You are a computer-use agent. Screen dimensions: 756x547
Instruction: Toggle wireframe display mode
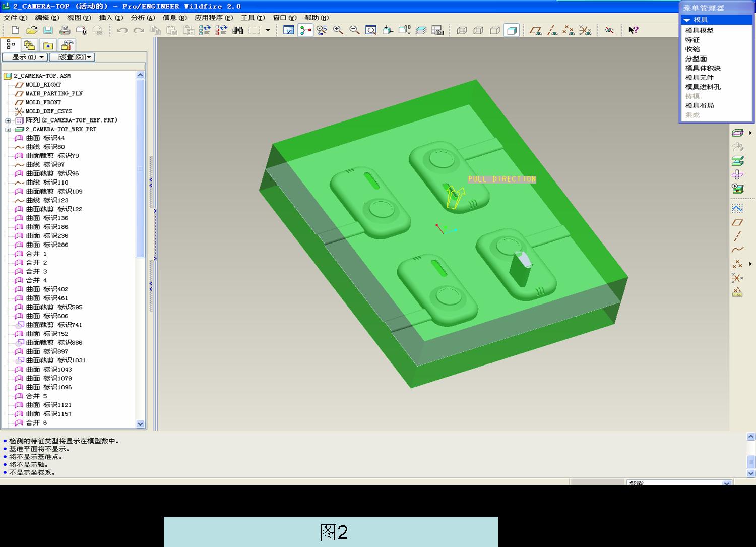coord(462,30)
